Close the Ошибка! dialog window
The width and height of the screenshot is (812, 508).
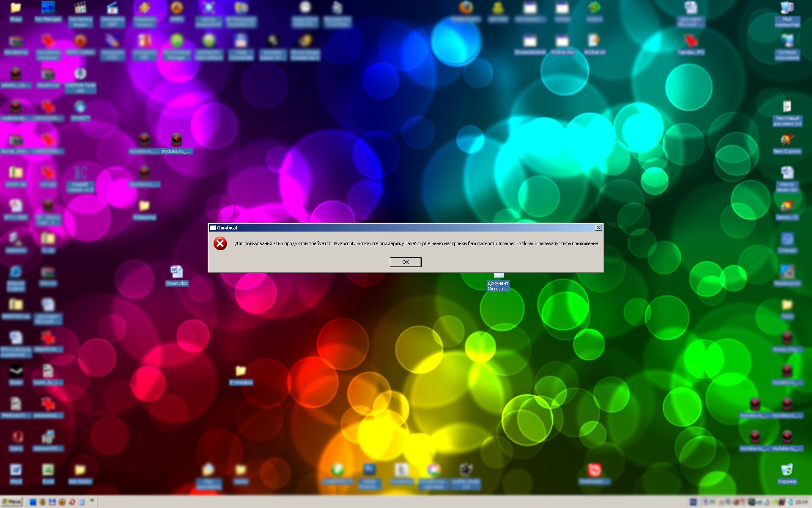(598, 228)
